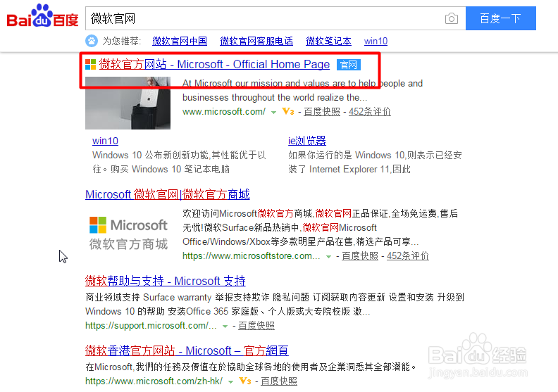Open 百度快照 for microsoftstore result
The height and width of the screenshot is (392, 558).
tap(360, 256)
